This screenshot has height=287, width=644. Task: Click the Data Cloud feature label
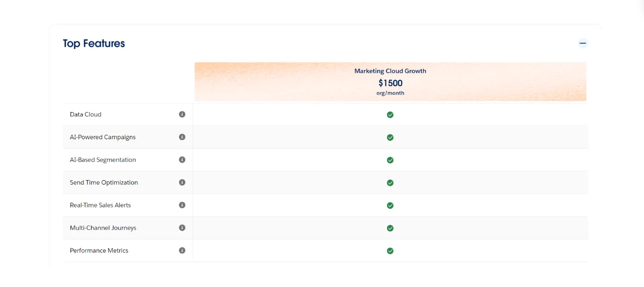coord(85,114)
